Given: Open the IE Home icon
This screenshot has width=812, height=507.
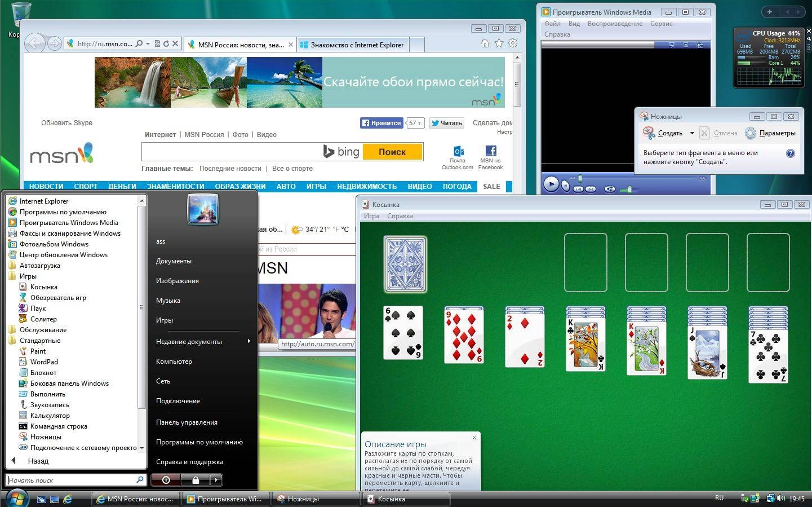Looking at the screenshot, I should click(x=485, y=43).
